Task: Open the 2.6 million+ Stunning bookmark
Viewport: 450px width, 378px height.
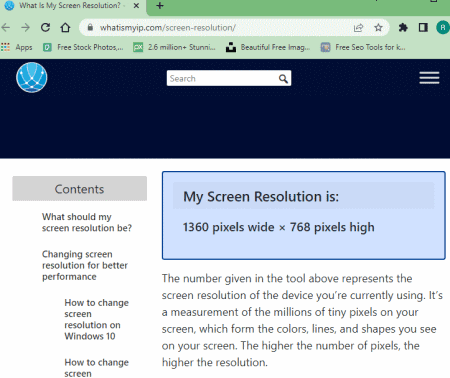Action: point(174,47)
